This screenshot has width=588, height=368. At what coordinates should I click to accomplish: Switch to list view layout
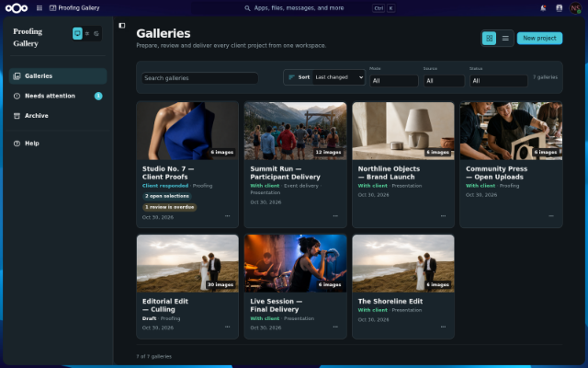coord(505,39)
